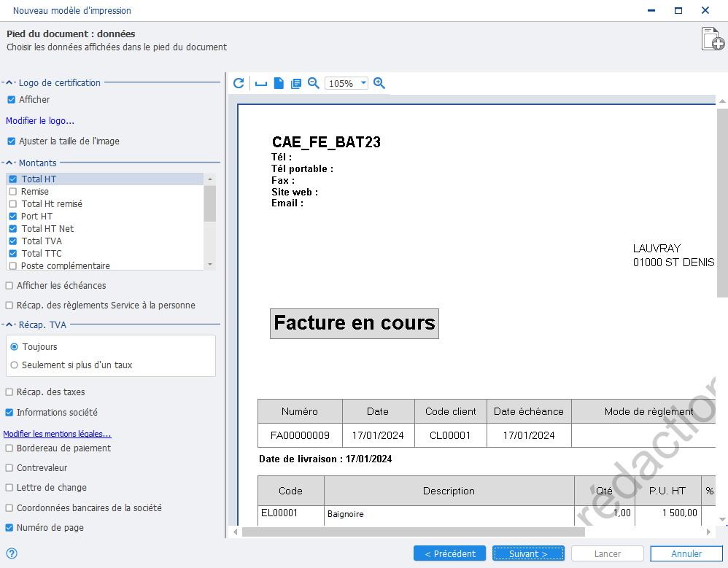The height and width of the screenshot is (568, 728).
Task: Enable Récap. des règlements Service à la personne
Action: 9,306
